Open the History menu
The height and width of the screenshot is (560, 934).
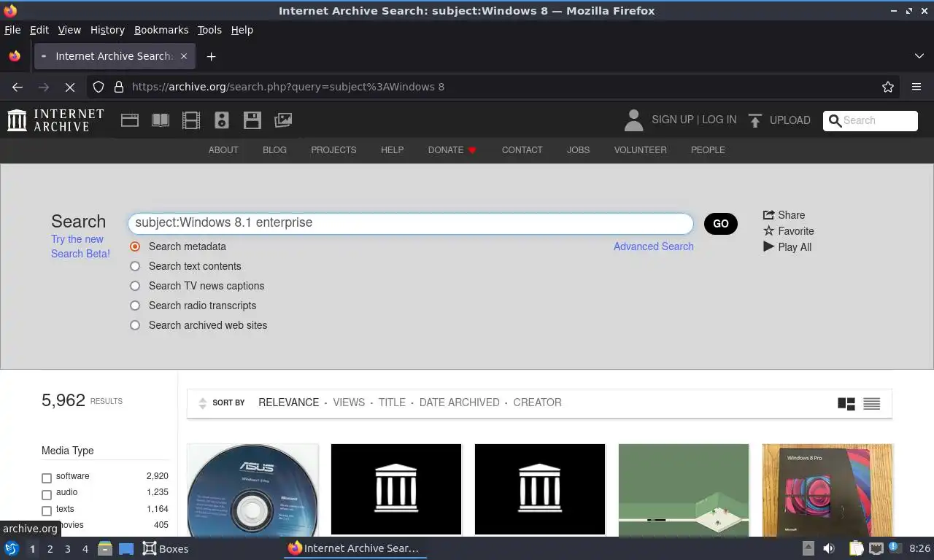click(x=107, y=30)
